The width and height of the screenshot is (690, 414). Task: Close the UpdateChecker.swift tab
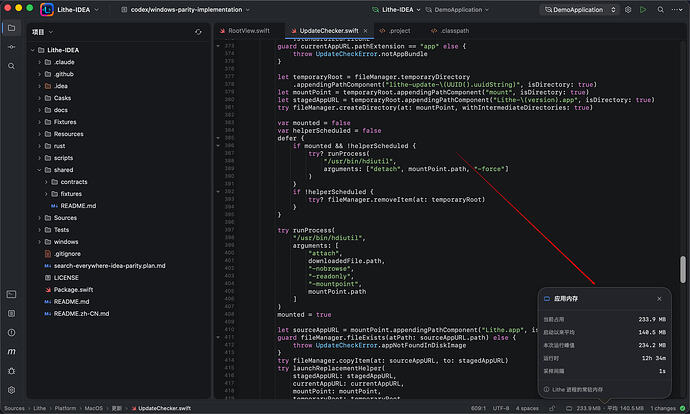tap(365, 31)
